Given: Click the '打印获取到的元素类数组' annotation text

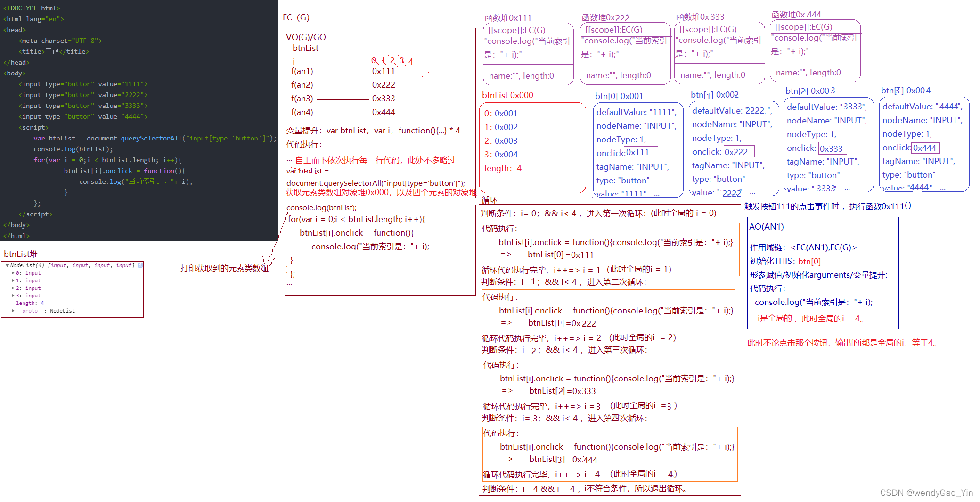Looking at the screenshot, I should [x=224, y=268].
